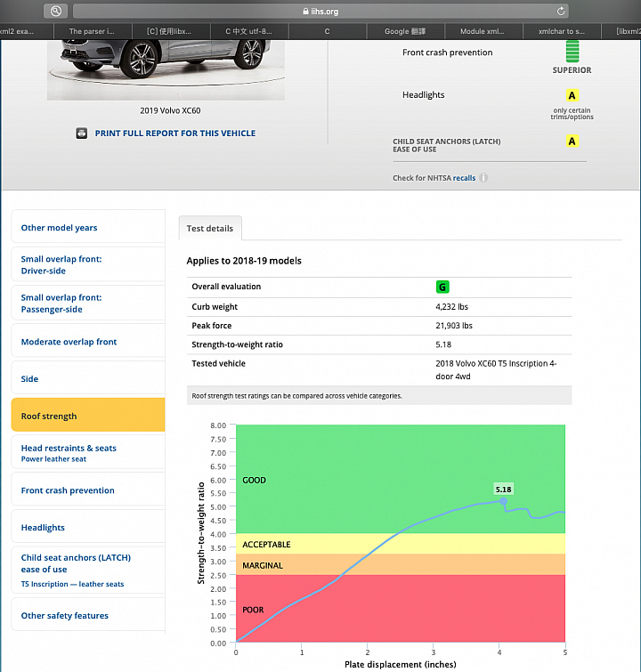Open Other safety features sidebar item
Image resolution: width=641 pixels, height=672 pixels.
88,615
